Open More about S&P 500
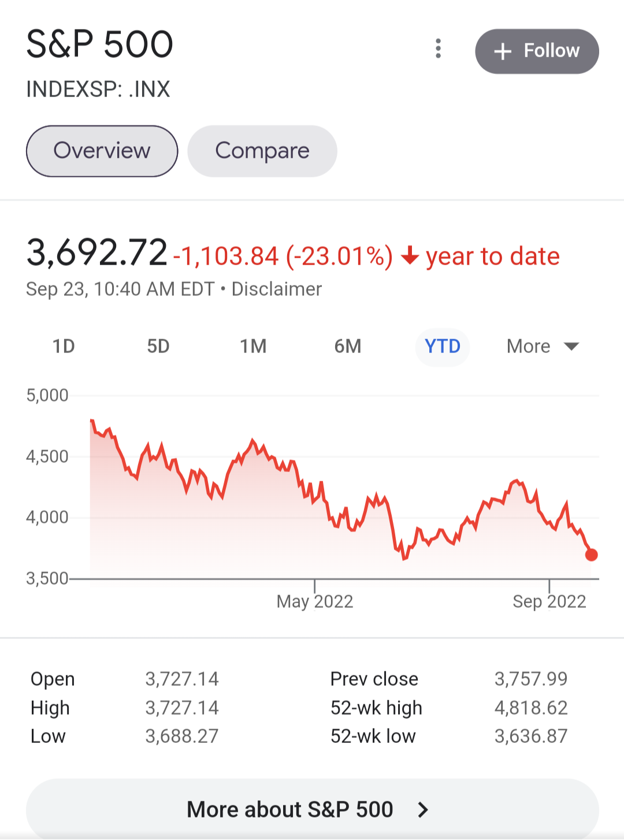This screenshot has height=840, width=624. pos(312,809)
